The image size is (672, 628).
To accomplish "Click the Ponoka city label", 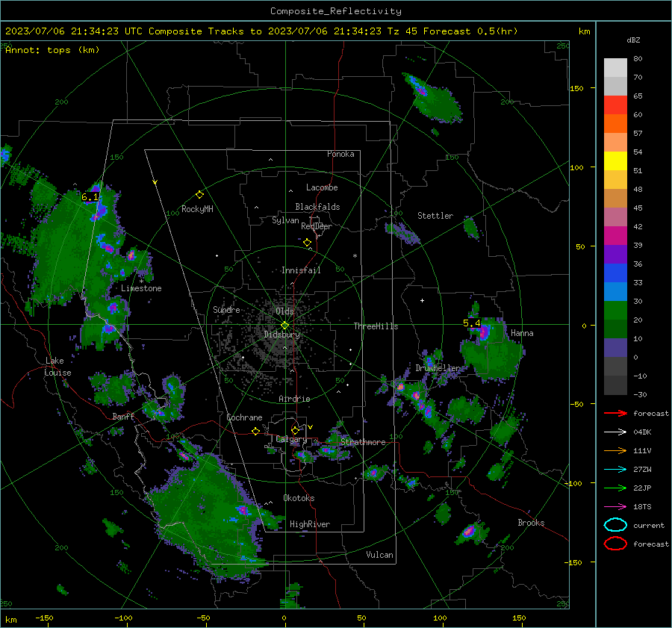I will pyautogui.click(x=340, y=154).
